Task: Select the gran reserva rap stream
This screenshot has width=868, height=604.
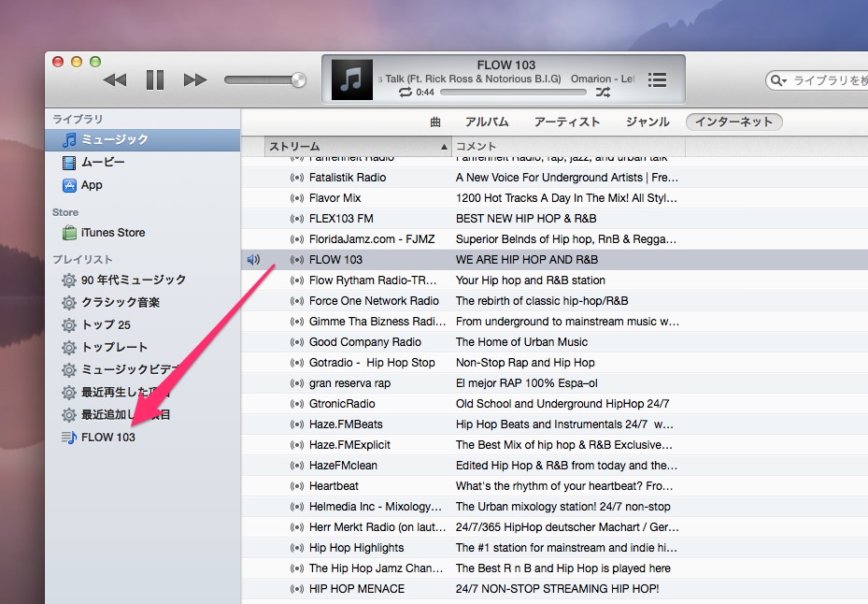Action: [349, 383]
